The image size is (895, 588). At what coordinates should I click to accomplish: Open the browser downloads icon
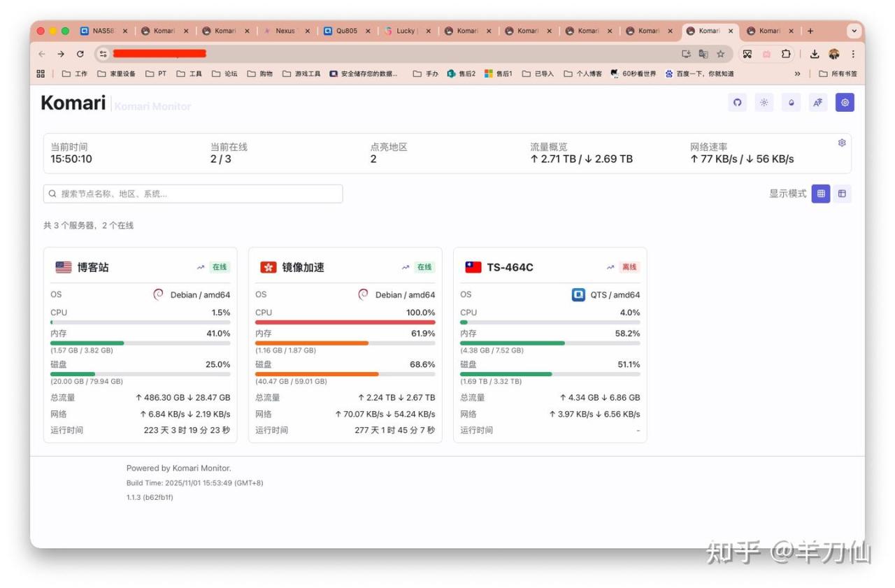click(x=815, y=54)
